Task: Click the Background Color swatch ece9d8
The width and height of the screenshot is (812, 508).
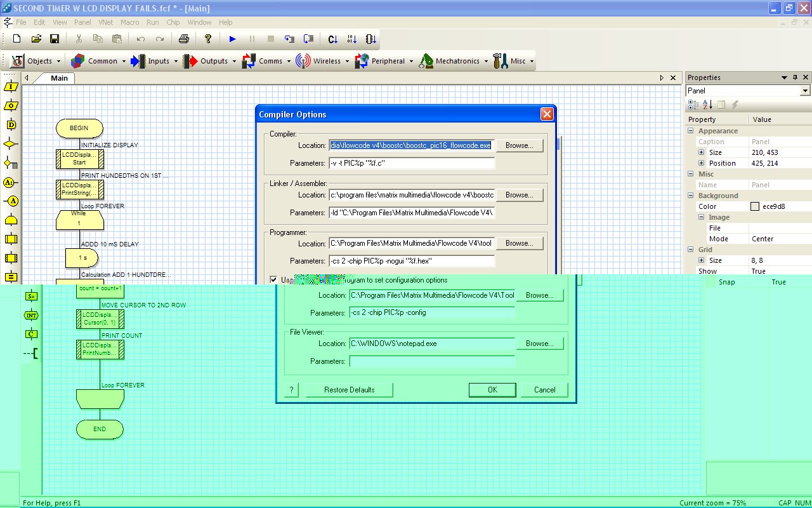Action: (x=755, y=206)
